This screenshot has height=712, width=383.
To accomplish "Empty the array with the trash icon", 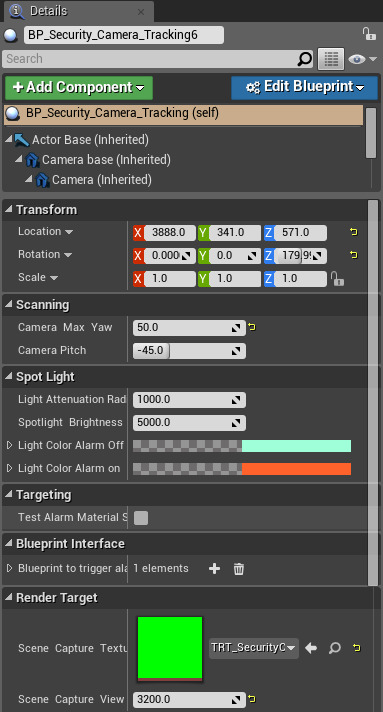I will pyautogui.click(x=239, y=569).
